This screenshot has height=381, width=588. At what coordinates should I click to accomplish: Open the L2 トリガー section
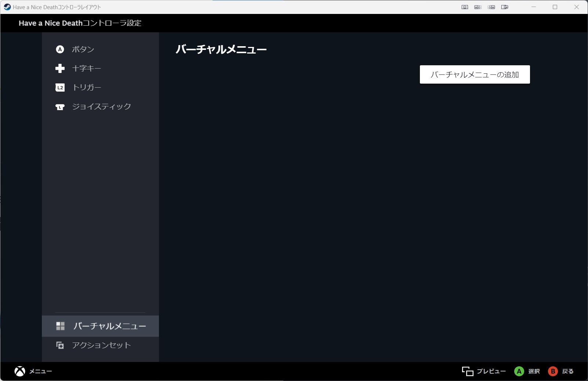click(x=100, y=87)
